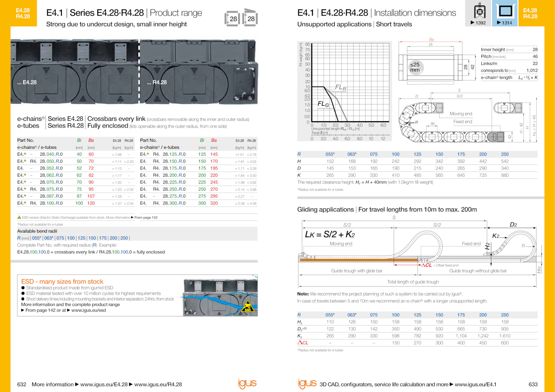555x392 pixels.
Task: Select bend radius 055* in available bend radii
Action: [36, 238]
